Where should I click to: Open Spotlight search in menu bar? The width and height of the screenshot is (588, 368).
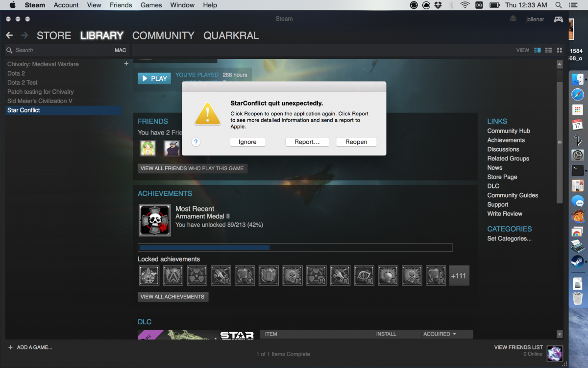559,5
